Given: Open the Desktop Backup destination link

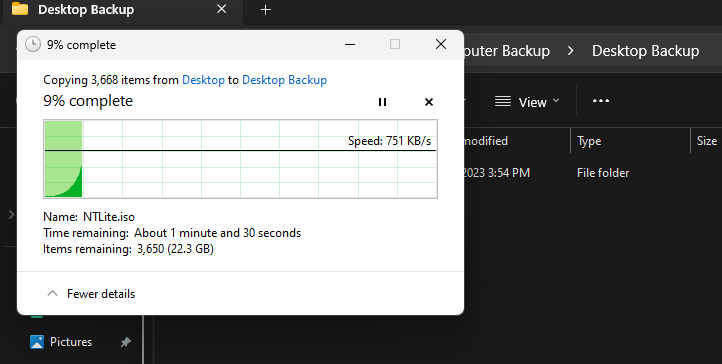Looking at the screenshot, I should [x=284, y=80].
